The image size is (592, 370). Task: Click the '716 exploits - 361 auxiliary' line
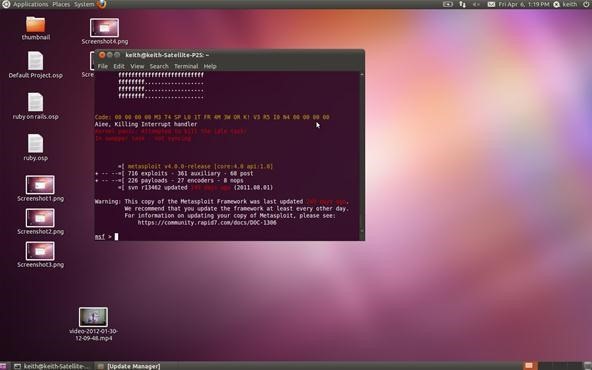coord(190,173)
